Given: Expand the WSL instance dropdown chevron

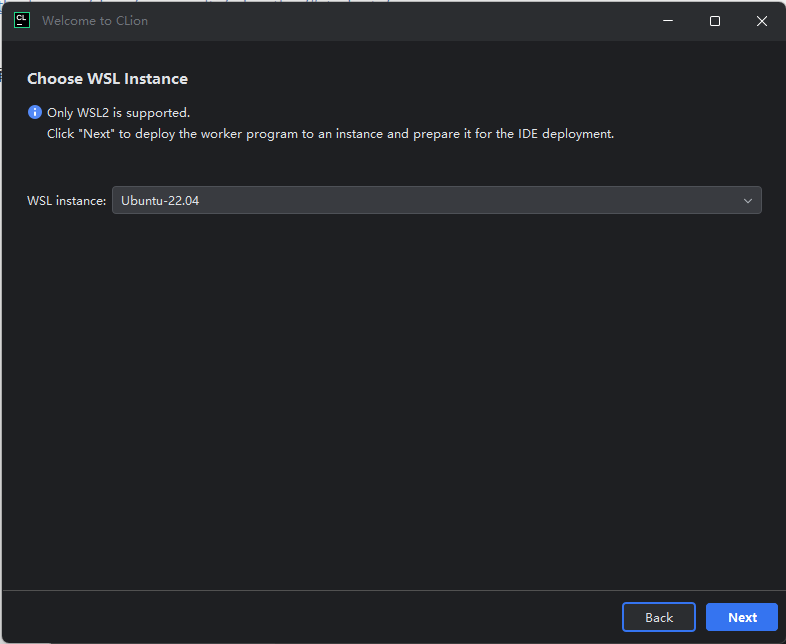Looking at the screenshot, I should [x=747, y=201].
